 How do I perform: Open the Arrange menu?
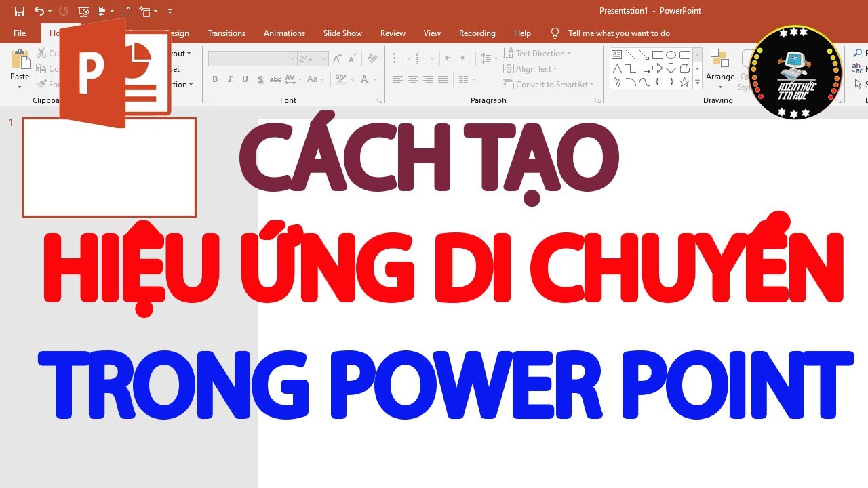pyautogui.click(x=720, y=68)
